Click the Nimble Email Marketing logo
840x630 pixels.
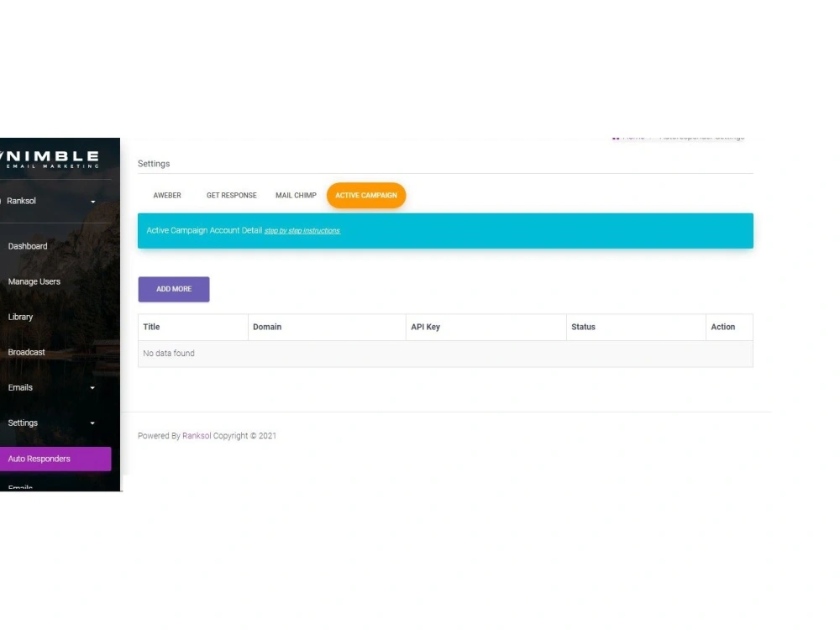(x=50, y=159)
